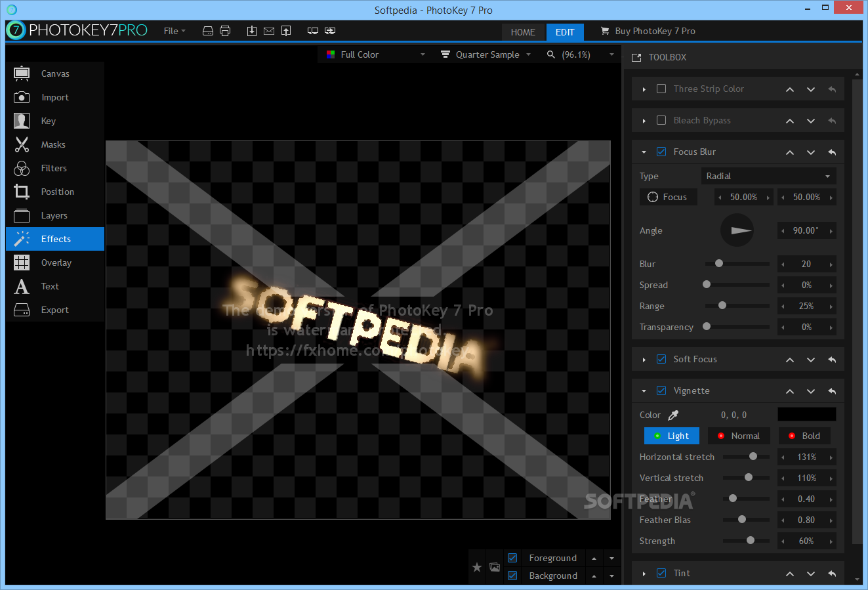The width and height of the screenshot is (868, 590).
Task: Click the Range slider handle
Action: [722, 305]
